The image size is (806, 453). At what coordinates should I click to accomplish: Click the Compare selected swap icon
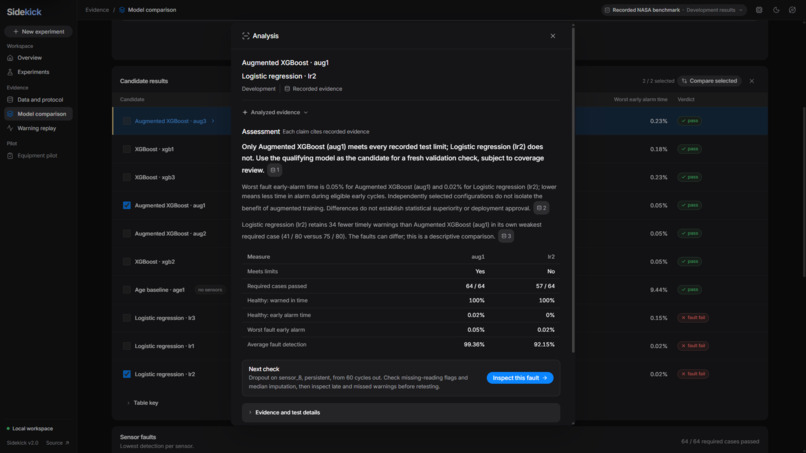click(x=684, y=81)
